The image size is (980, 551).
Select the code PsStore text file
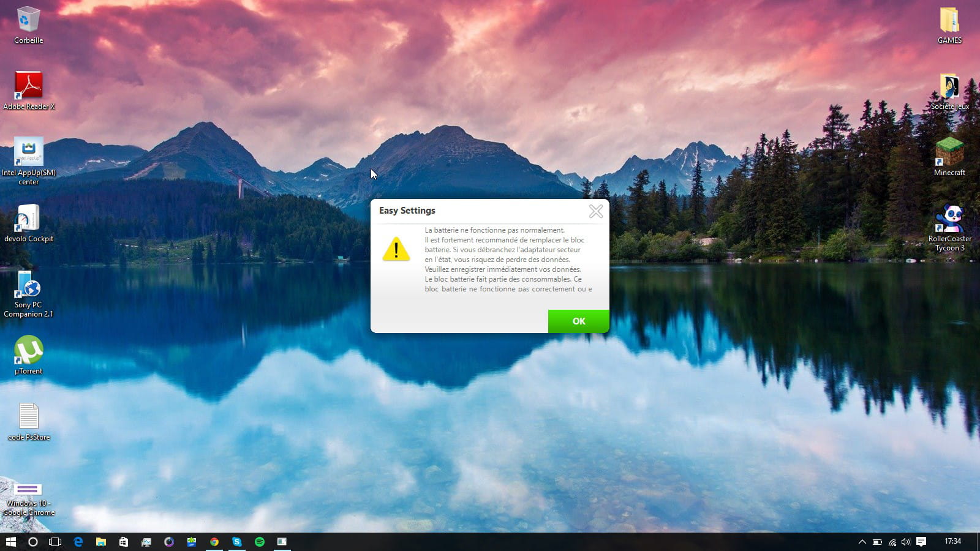click(29, 422)
